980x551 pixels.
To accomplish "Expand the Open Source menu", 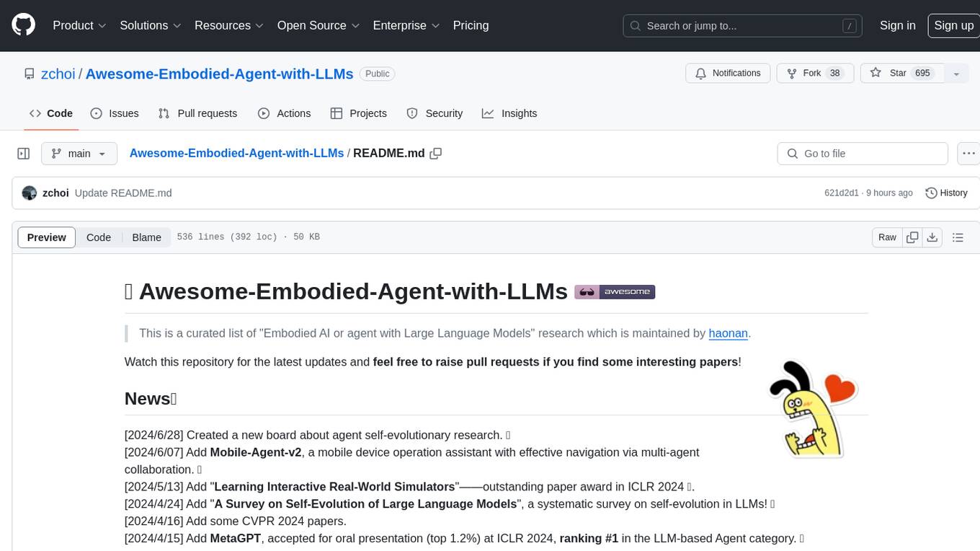I will coord(317,25).
